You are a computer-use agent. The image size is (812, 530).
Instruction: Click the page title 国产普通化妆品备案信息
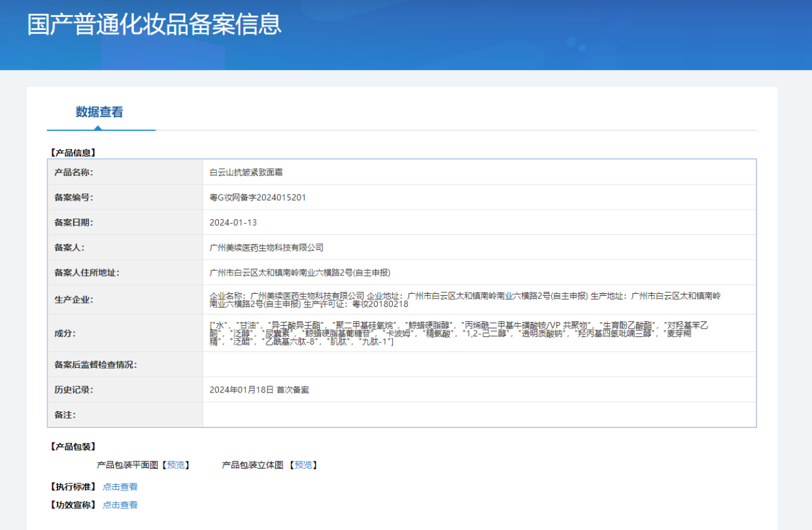(154, 24)
